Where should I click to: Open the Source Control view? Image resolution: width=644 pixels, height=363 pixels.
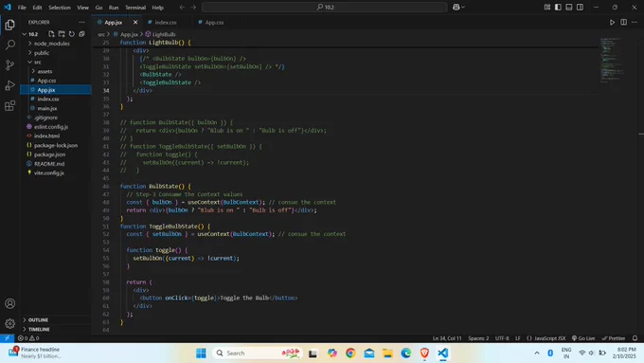[9, 65]
